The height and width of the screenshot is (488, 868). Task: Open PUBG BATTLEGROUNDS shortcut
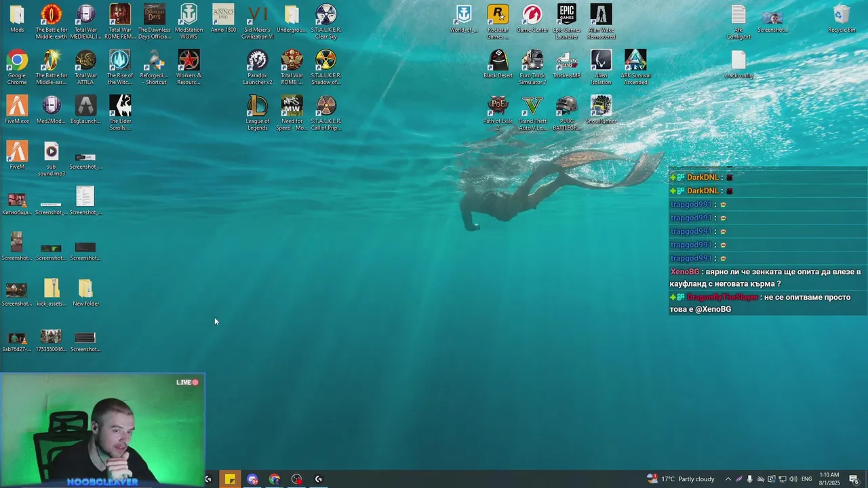567,113
